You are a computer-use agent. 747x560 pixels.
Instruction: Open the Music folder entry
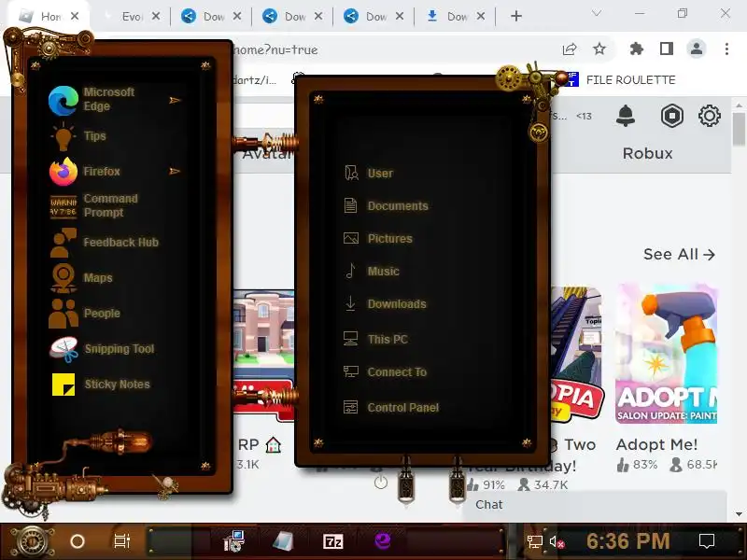[x=372, y=271]
